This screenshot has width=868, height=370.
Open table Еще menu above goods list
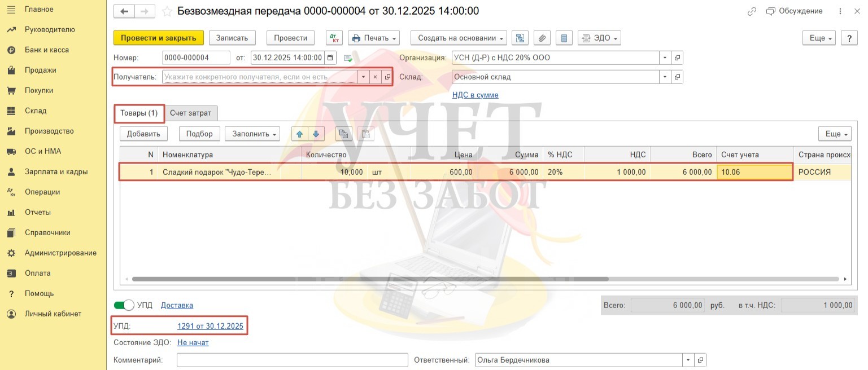(x=835, y=134)
